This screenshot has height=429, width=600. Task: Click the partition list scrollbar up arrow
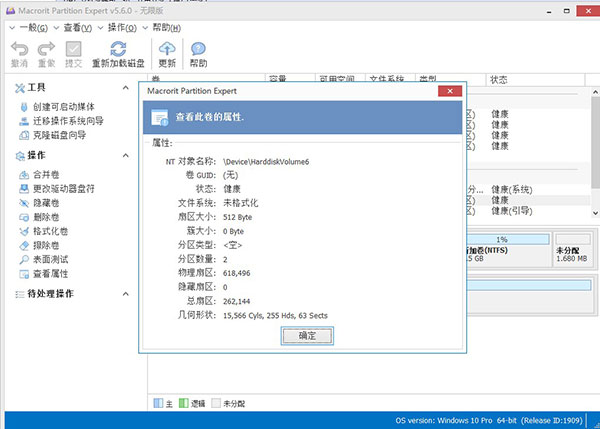pos(595,92)
